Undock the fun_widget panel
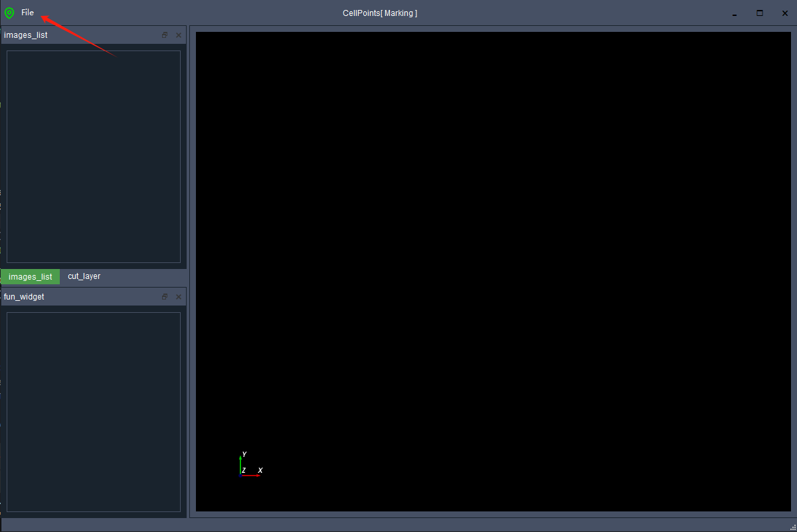797x532 pixels. pyautogui.click(x=165, y=297)
